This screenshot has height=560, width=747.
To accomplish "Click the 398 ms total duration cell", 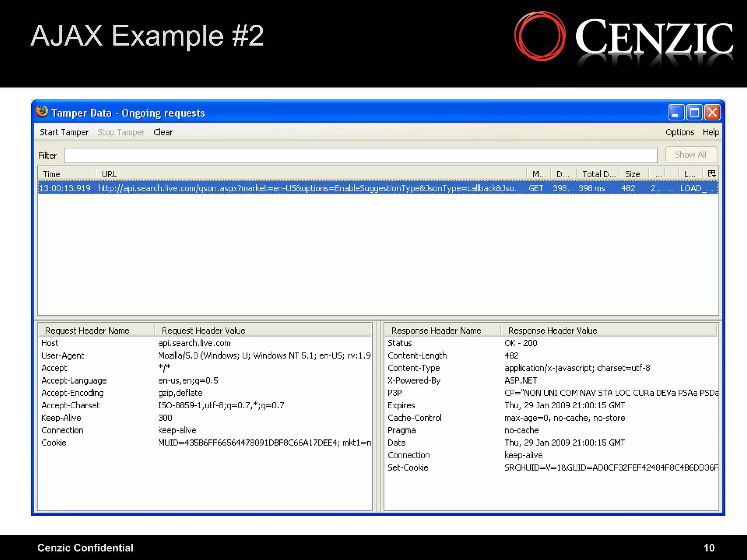I will pos(592,188).
